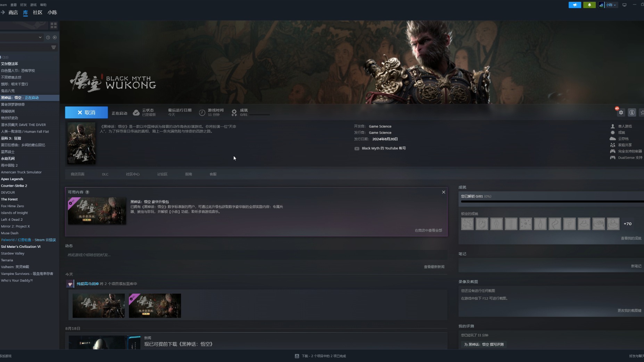Open the early download news headline
This screenshot has width=644, height=362.
point(178,344)
